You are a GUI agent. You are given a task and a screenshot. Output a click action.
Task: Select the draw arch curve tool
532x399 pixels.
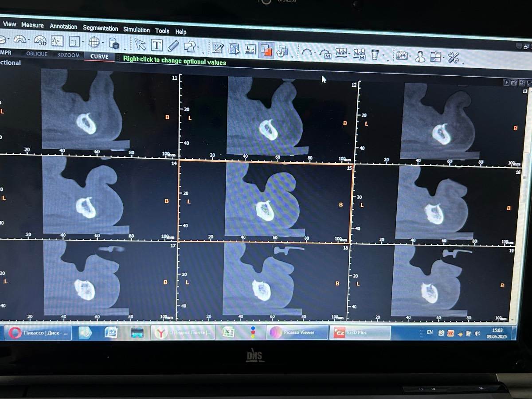pyautogui.click(x=306, y=52)
